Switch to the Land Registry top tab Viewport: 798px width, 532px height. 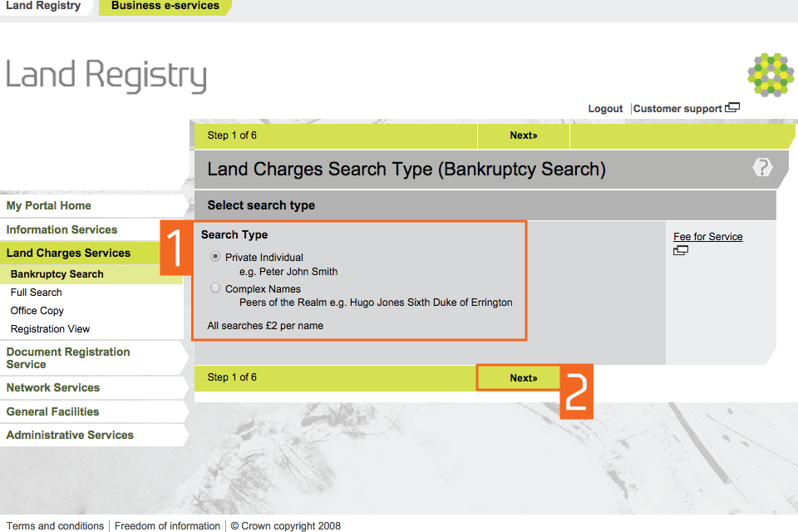pyautogui.click(x=44, y=6)
